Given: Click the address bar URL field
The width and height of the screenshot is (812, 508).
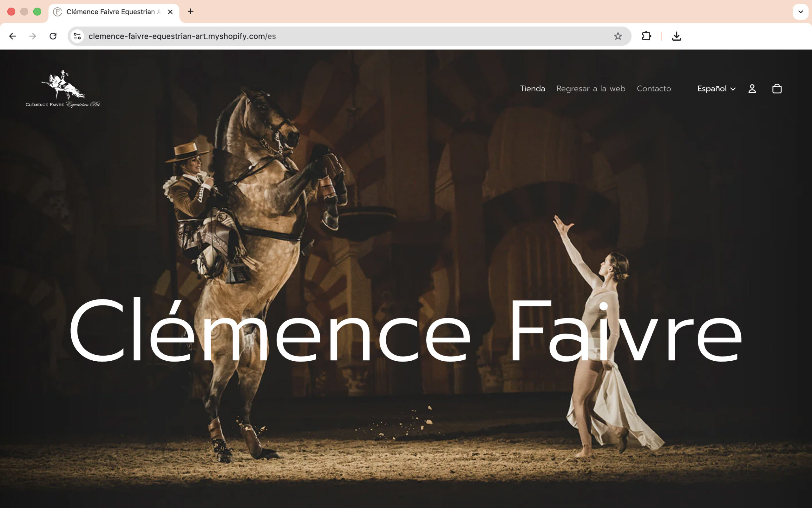Looking at the screenshot, I should pyautogui.click(x=349, y=36).
